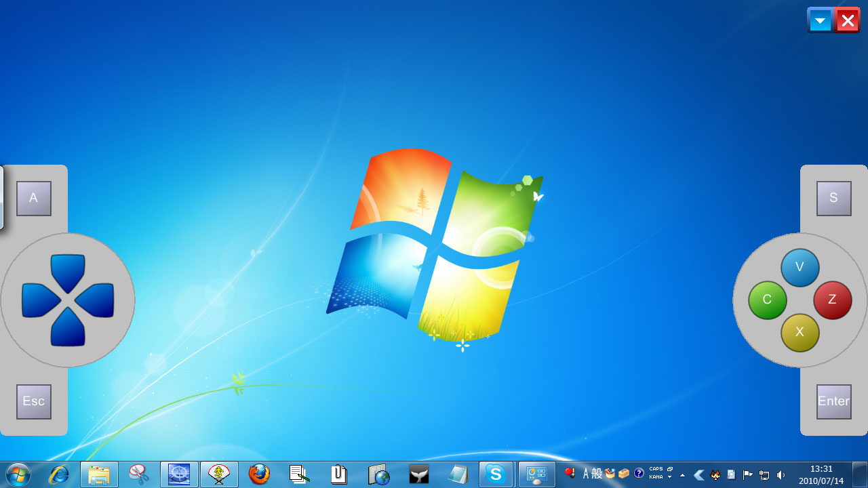Tap the left arrow on the D-pad
The height and width of the screenshot is (488, 868).
point(41,300)
